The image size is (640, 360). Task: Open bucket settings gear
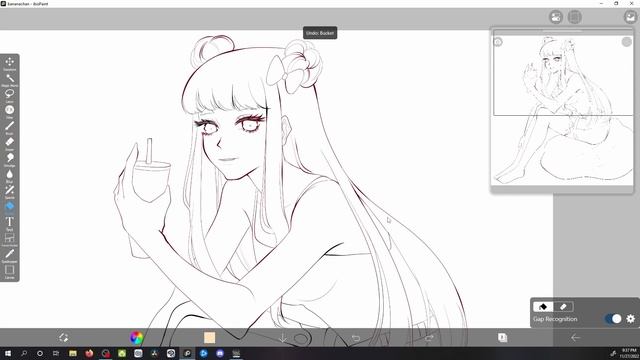[x=631, y=319]
